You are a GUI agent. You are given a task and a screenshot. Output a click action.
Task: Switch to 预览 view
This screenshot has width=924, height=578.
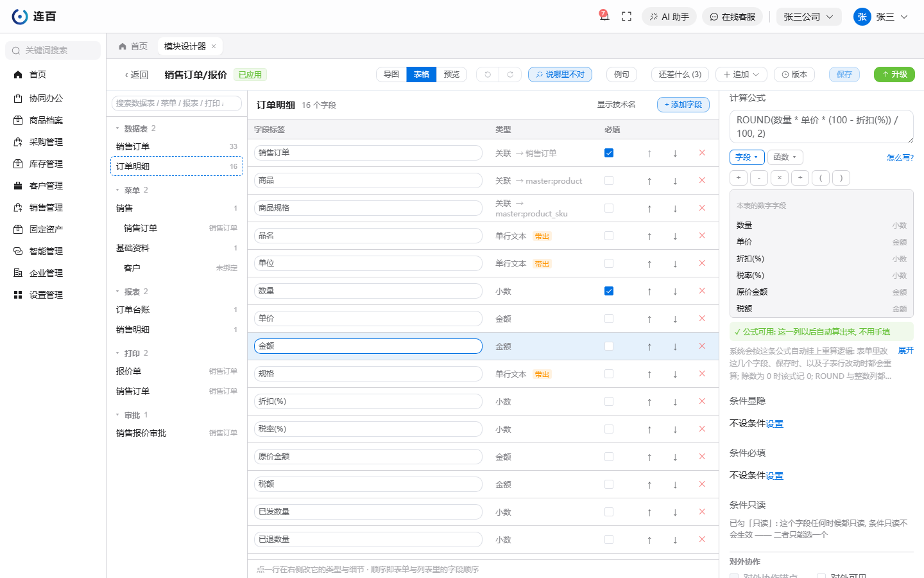[x=452, y=74]
